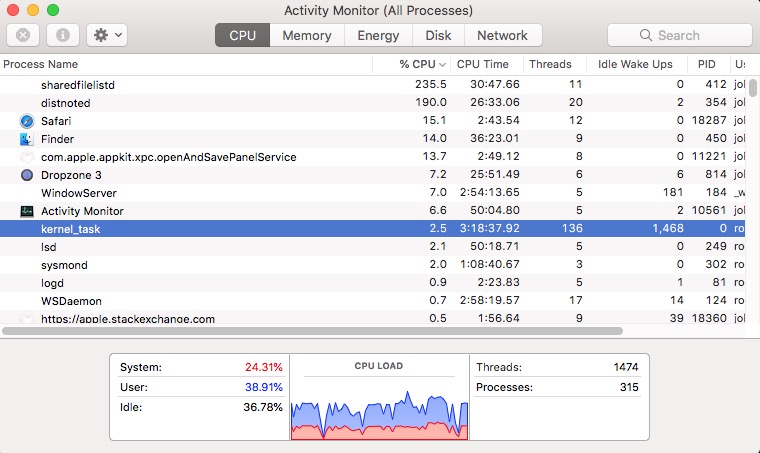This screenshot has height=453, width=760.
Task: Click the 3:18:37.92 CPU time value
Action: pos(490,228)
